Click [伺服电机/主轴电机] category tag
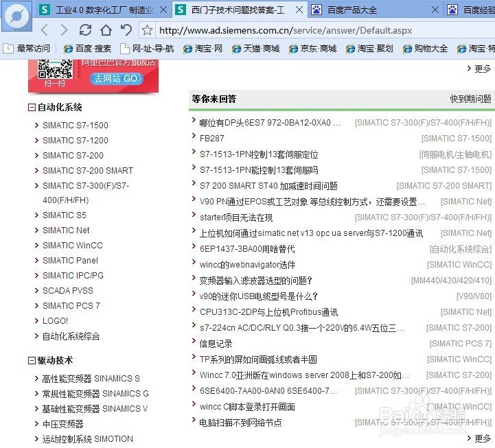The image size is (495, 448). [455, 154]
